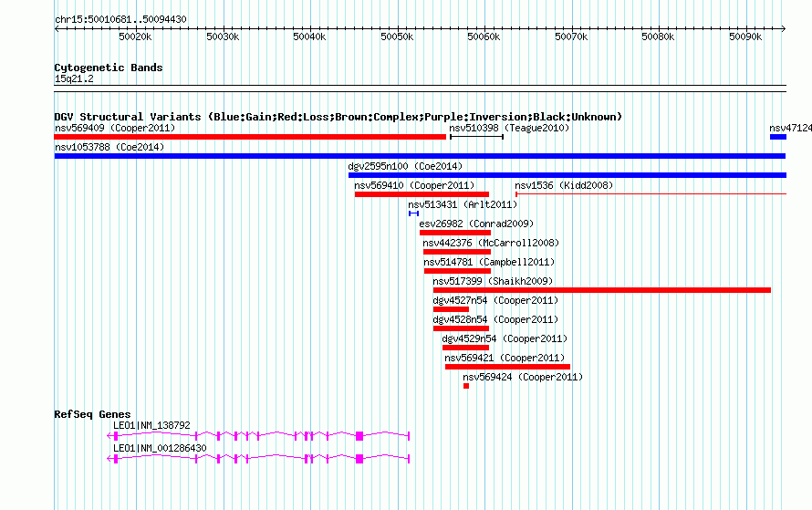This screenshot has width=812, height=510.
Task: Click the RefSeq Genes track title
Action: point(92,414)
